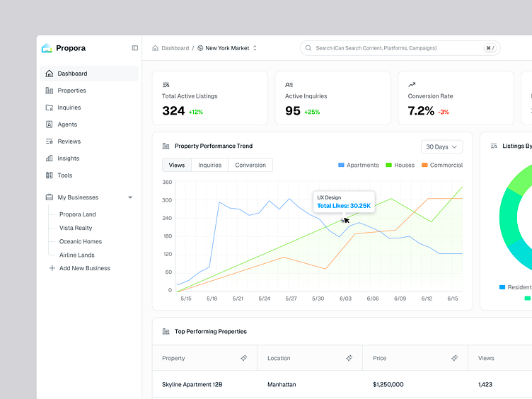The height and width of the screenshot is (399, 532).
Task: Click the plus icon for Add New Business
Action: (52, 268)
